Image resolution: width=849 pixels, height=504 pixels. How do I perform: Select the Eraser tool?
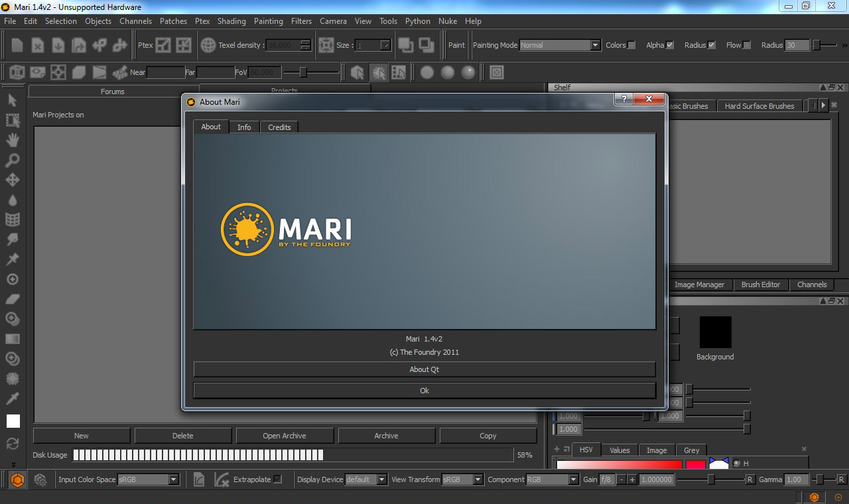tap(13, 299)
